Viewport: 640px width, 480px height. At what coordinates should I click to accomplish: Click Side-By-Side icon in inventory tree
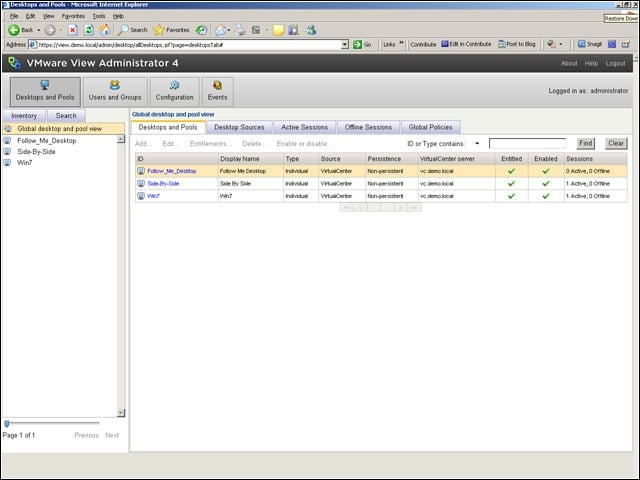coord(7,151)
